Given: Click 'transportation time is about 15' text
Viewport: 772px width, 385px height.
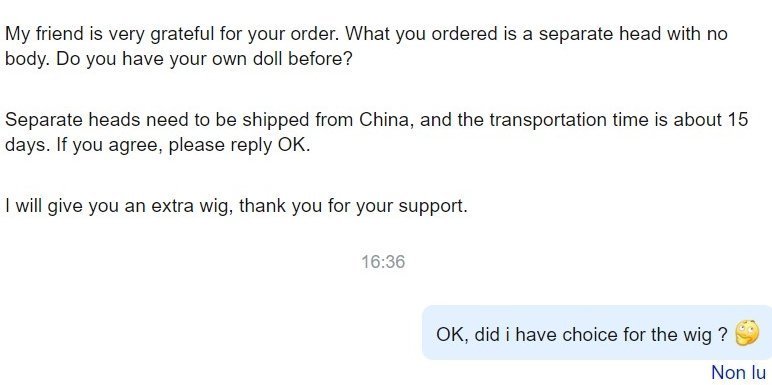Looking at the screenshot, I should click(619, 120).
